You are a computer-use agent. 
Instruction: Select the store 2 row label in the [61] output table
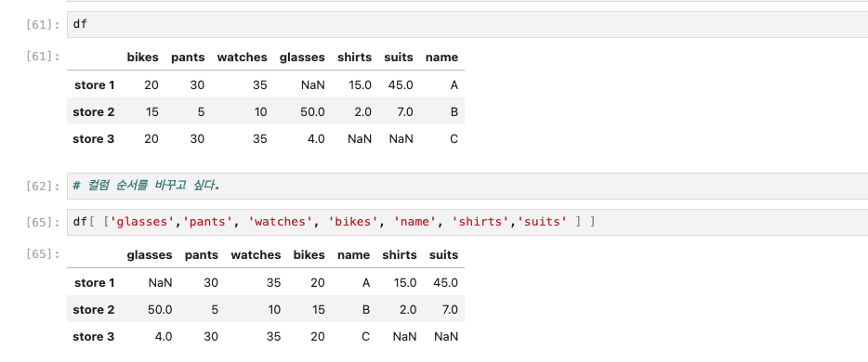tap(94, 112)
